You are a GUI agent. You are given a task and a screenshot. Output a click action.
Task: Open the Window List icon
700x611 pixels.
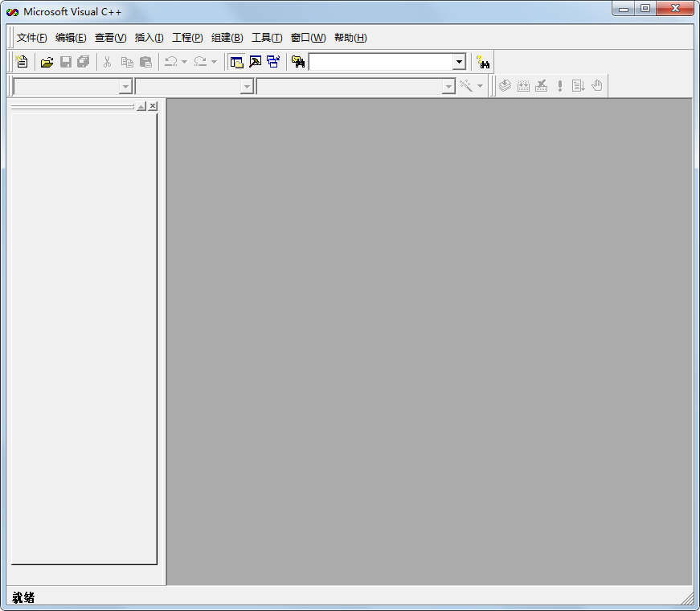point(273,62)
